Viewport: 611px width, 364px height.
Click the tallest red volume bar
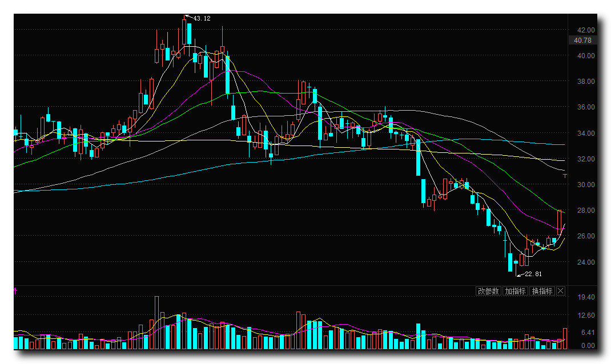pos(156,322)
